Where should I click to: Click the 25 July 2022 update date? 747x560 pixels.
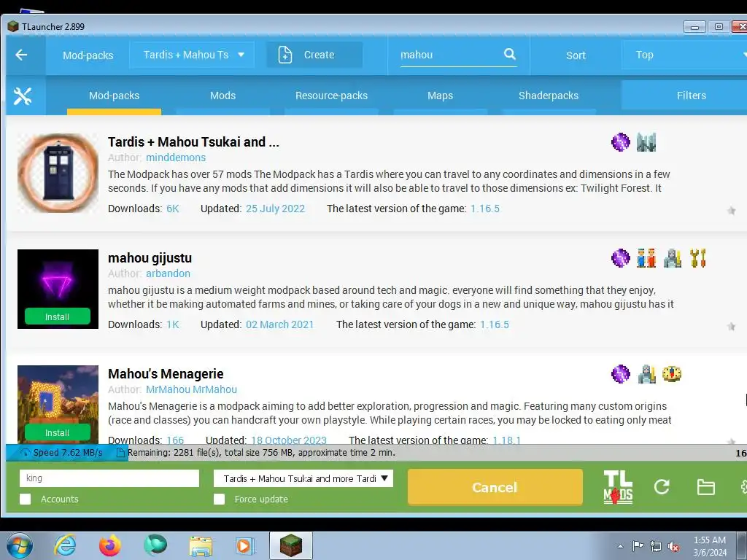point(275,209)
